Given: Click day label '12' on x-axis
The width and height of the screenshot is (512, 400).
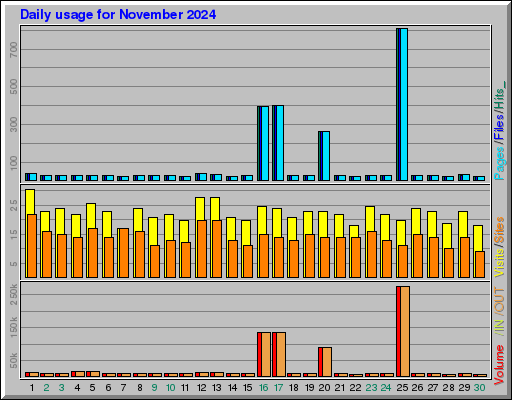Looking at the screenshot, I should 201,388.
